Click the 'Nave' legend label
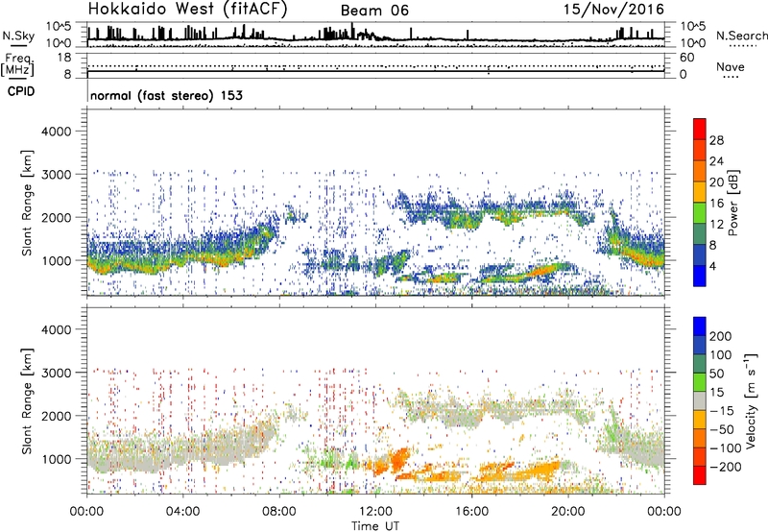 point(731,66)
